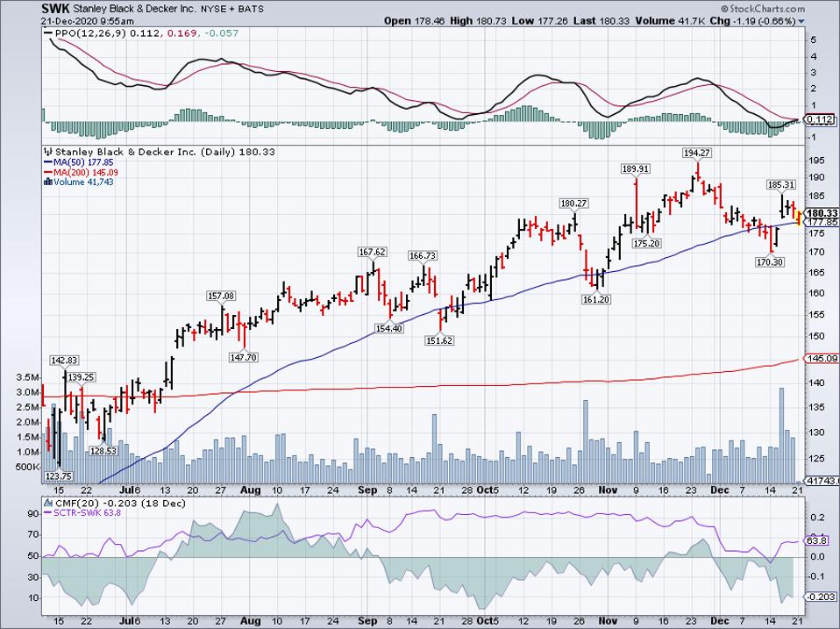Click the Volume 41,743 legend entry
Viewport: 840px width, 629px height.
click(83, 182)
